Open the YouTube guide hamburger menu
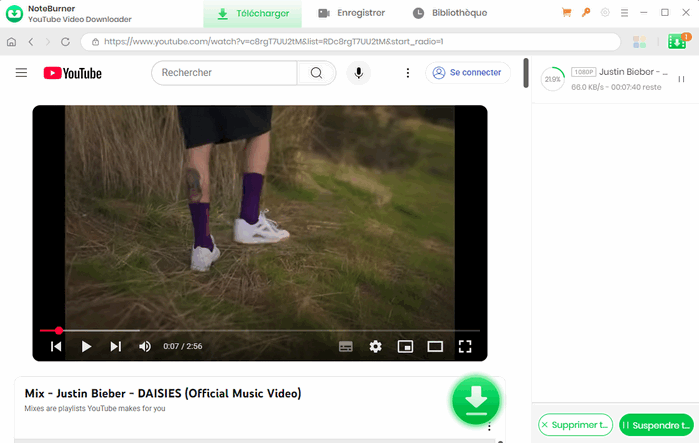The image size is (699, 443). point(21,73)
